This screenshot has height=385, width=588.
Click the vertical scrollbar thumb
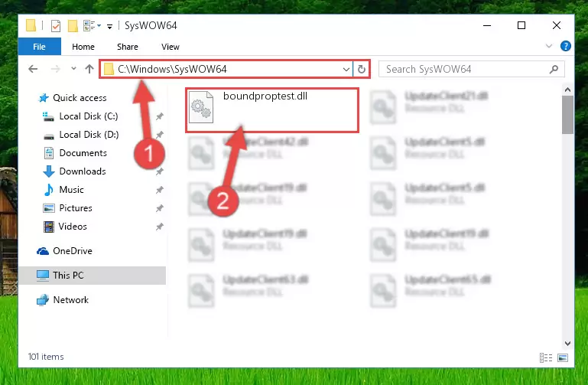click(x=567, y=115)
